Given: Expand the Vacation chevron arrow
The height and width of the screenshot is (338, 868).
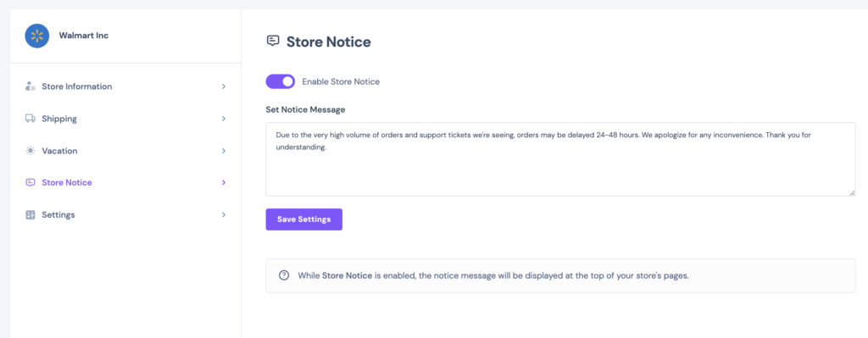Looking at the screenshot, I should pyautogui.click(x=224, y=151).
